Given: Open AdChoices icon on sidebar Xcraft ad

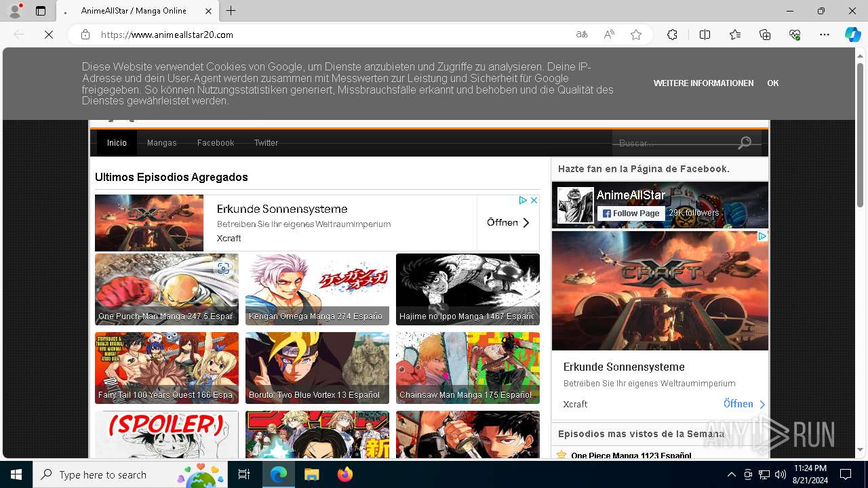Looking at the screenshot, I should click(762, 236).
